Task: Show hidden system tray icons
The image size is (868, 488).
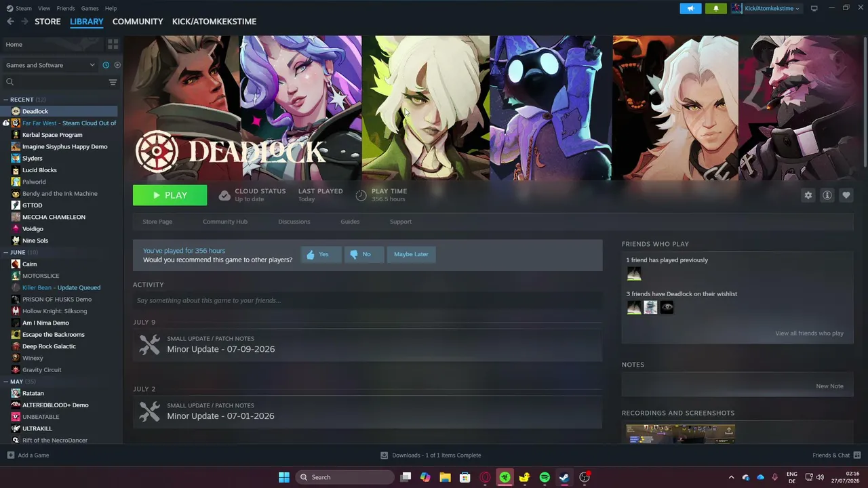Action: (x=731, y=477)
